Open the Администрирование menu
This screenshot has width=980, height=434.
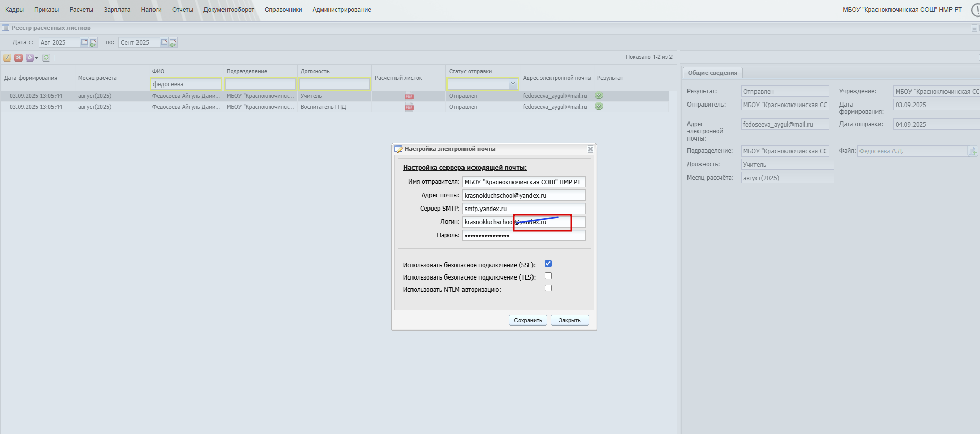click(x=341, y=10)
